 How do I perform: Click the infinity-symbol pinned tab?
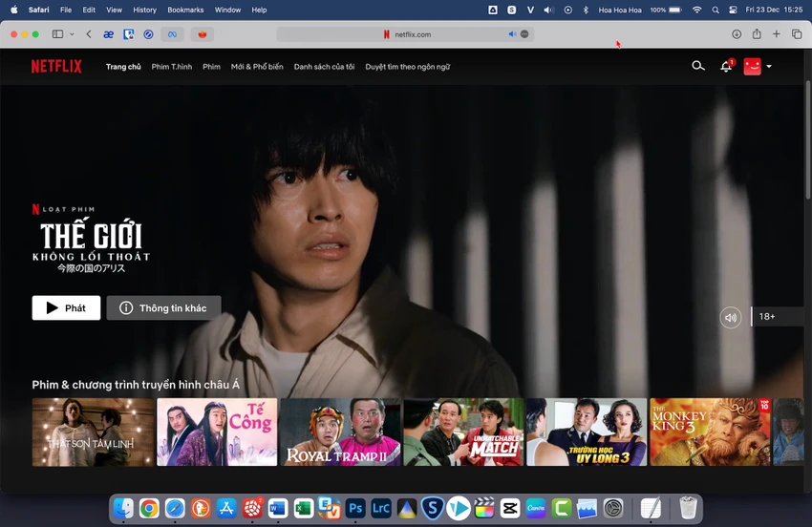tap(173, 34)
